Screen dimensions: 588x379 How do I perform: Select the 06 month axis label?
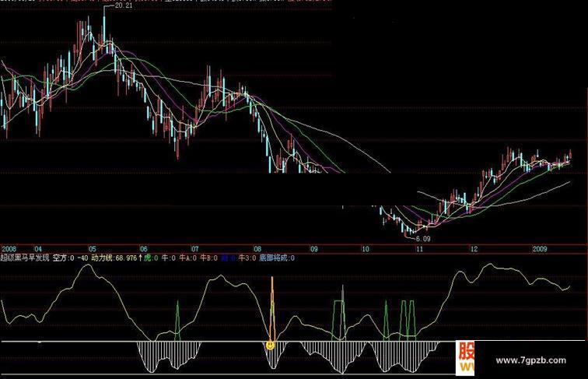(144, 249)
